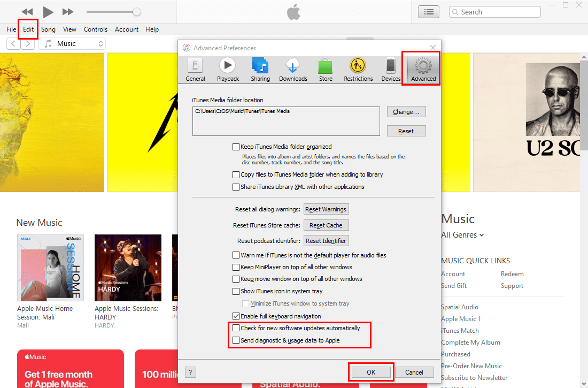This screenshot has width=588, height=388.
Task: Open the Spatial Audio link
Action: click(460, 307)
